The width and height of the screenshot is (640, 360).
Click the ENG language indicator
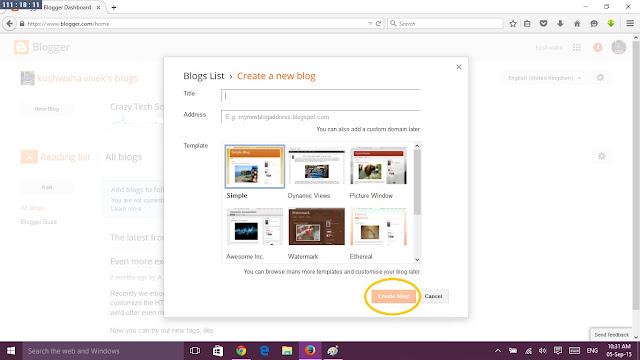592,351
